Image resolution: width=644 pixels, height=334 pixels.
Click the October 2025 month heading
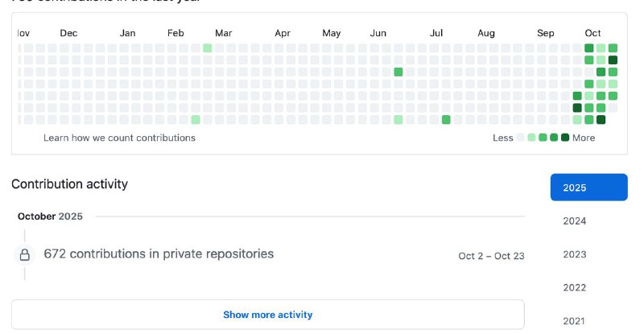click(x=50, y=216)
